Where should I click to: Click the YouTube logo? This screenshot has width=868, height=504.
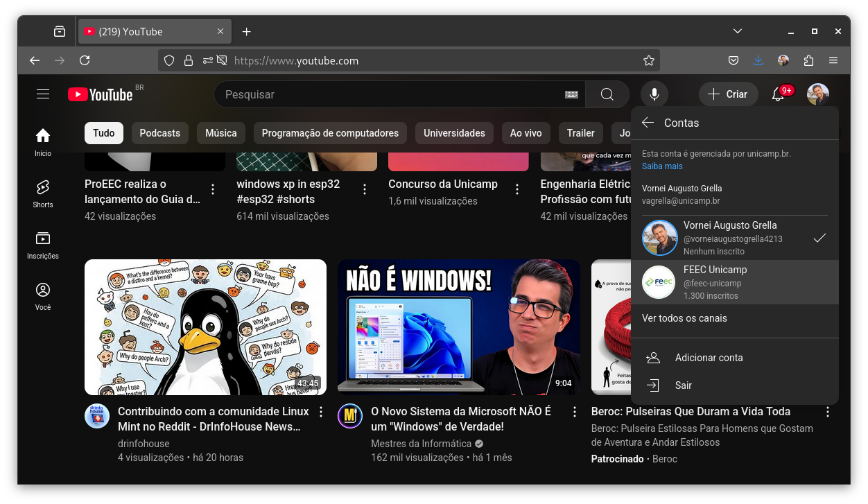[101, 94]
